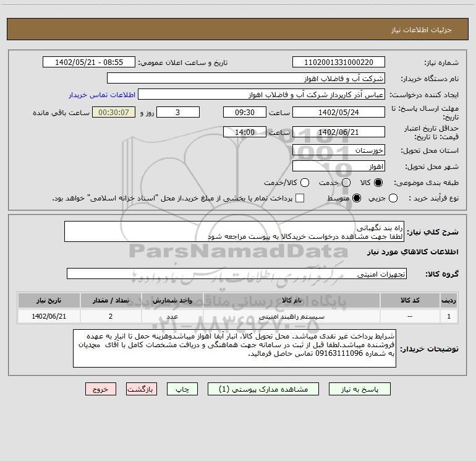Image resolution: width=476 pixels, height=461 pixels.
Task: Click the announcement date field 1402/05/21 - 08:55
Action: [x=89, y=62]
